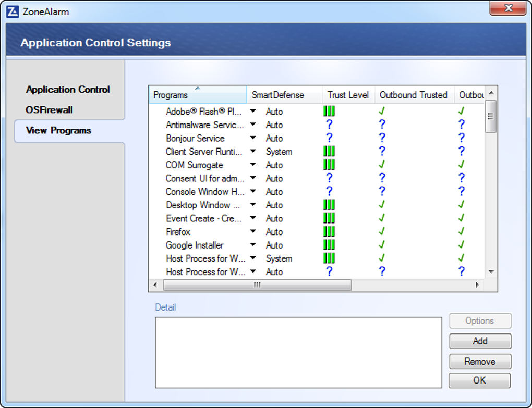Screen dimensions: 532x408
Task: Click Antimalware Service's Outbound Trusted question mark
Action: tap(382, 125)
